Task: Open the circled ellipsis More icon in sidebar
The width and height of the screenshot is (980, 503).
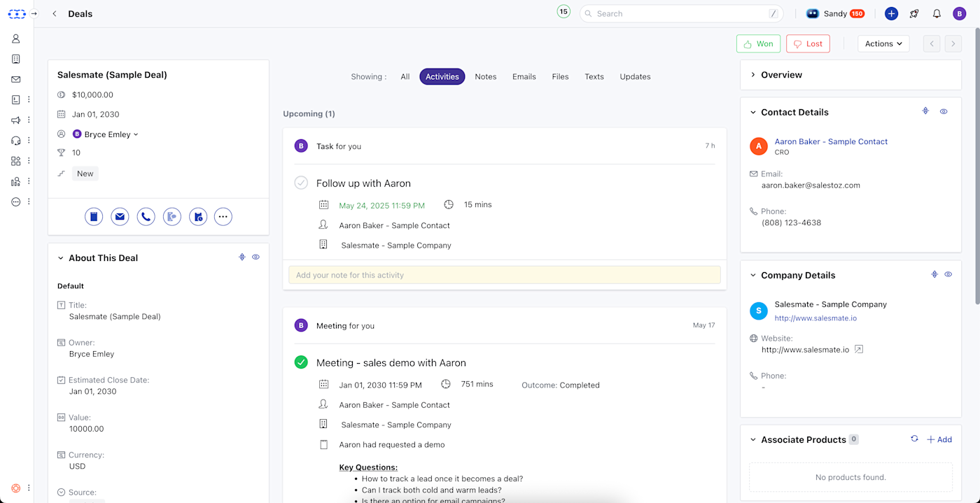Action: [x=15, y=201]
